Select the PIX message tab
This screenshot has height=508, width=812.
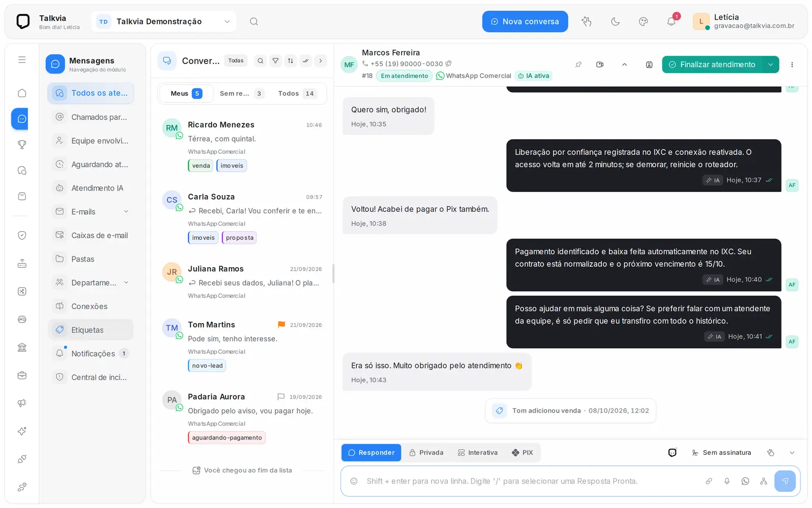click(522, 453)
